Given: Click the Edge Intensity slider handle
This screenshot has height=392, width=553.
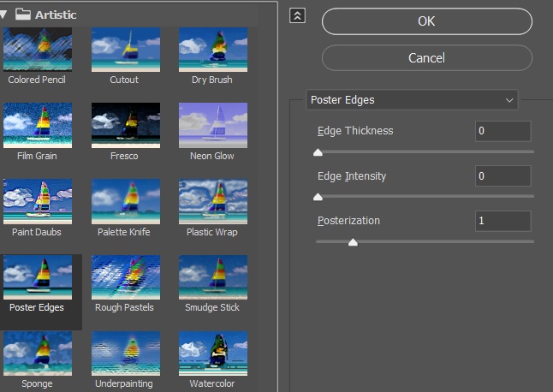Looking at the screenshot, I should 318,196.
